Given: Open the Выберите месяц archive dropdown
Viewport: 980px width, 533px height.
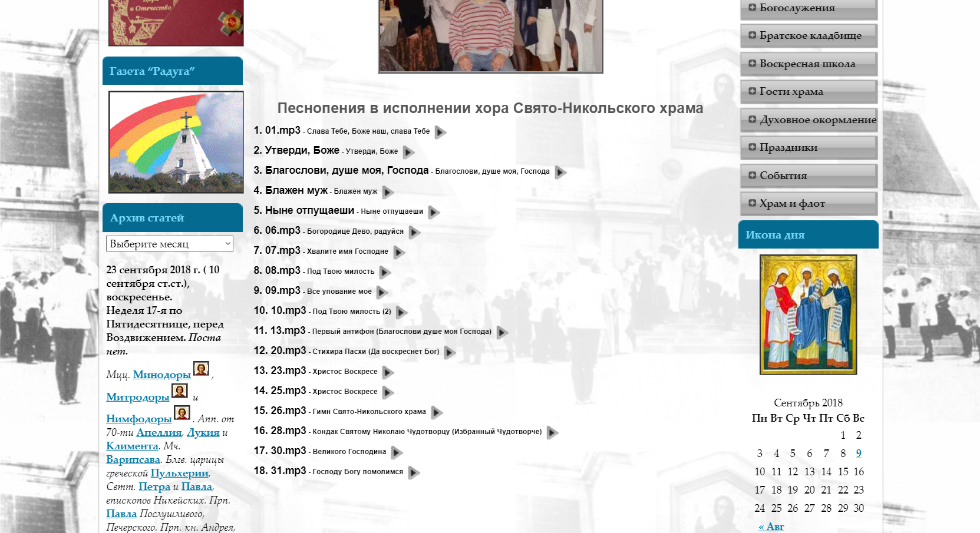Looking at the screenshot, I should (170, 244).
